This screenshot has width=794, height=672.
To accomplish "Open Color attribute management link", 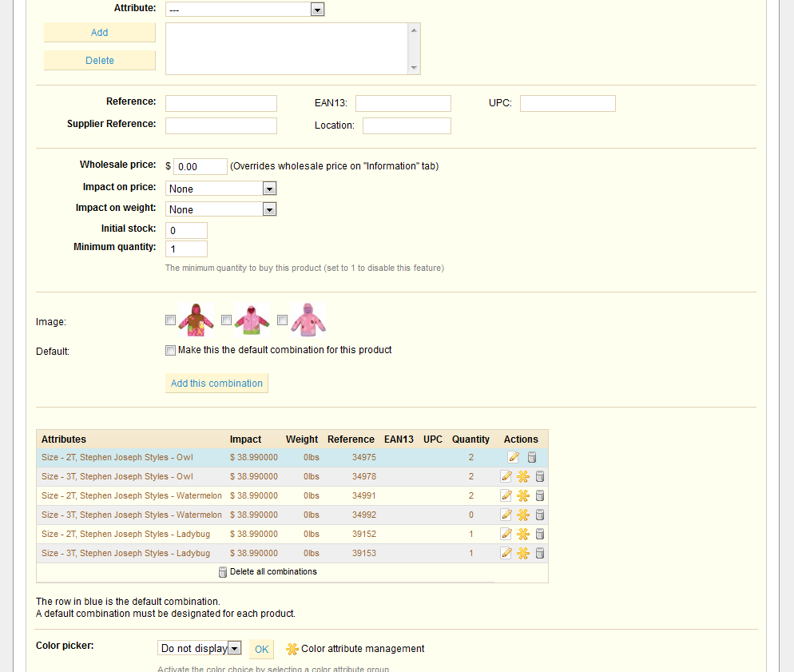I will click(363, 649).
